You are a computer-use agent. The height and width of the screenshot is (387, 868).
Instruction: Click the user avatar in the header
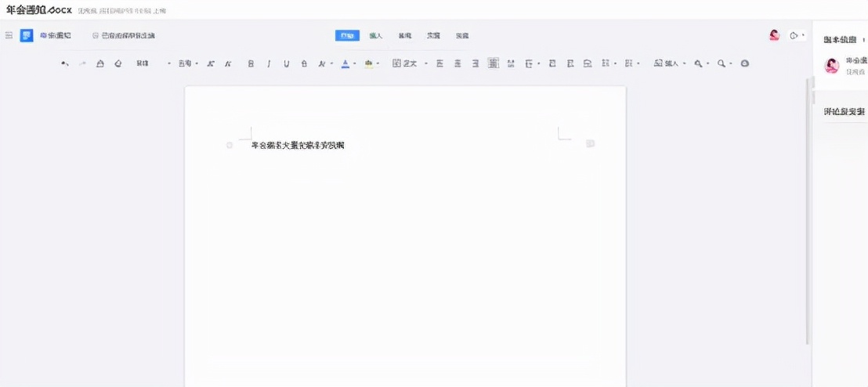[775, 35]
